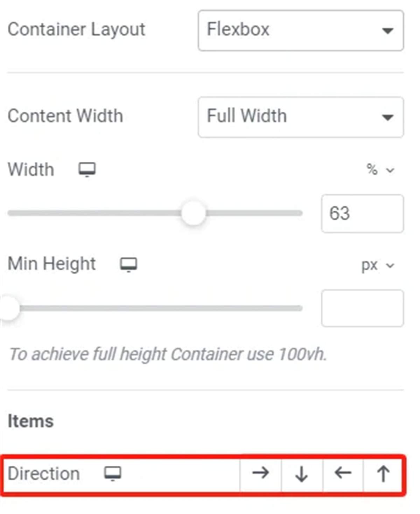Open the Content Width Full Width dropdown
This screenshot has width=420, height=514.
coord(301,117)
